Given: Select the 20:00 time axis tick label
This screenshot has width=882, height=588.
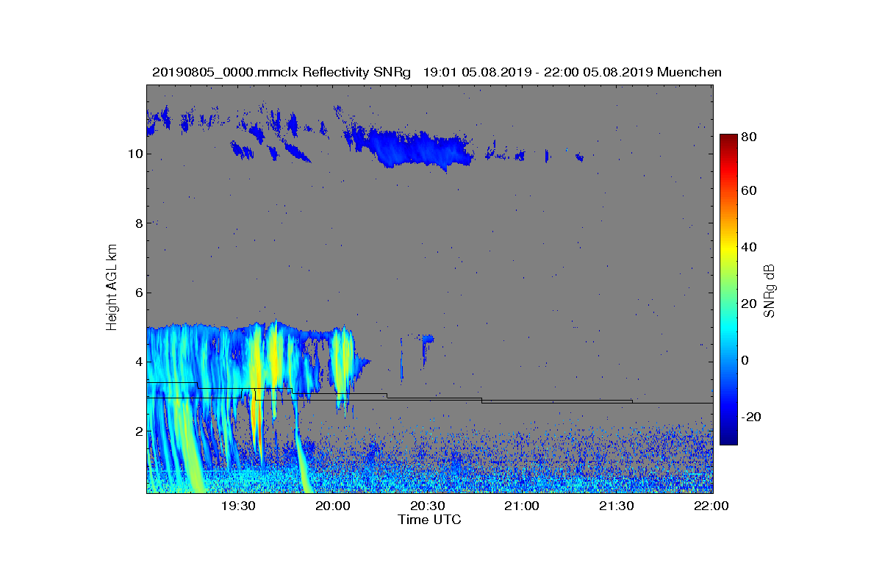Looking at the screenshot, I should tap(332, 506).
